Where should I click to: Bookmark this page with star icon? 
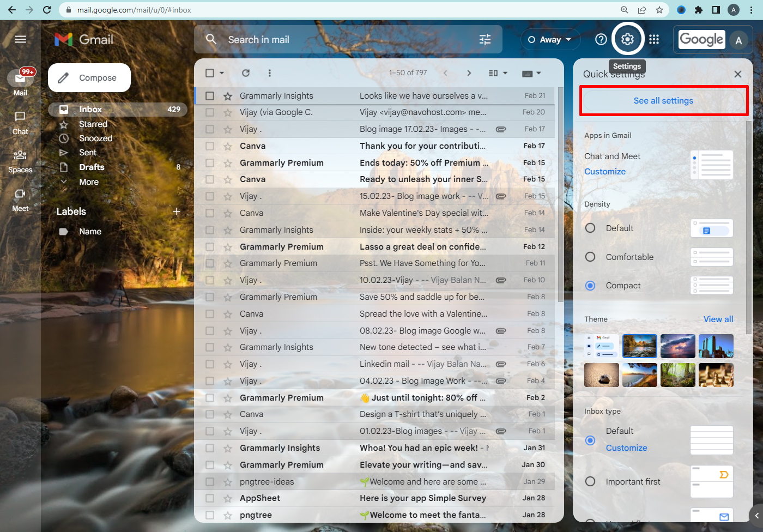click(659, 10)
